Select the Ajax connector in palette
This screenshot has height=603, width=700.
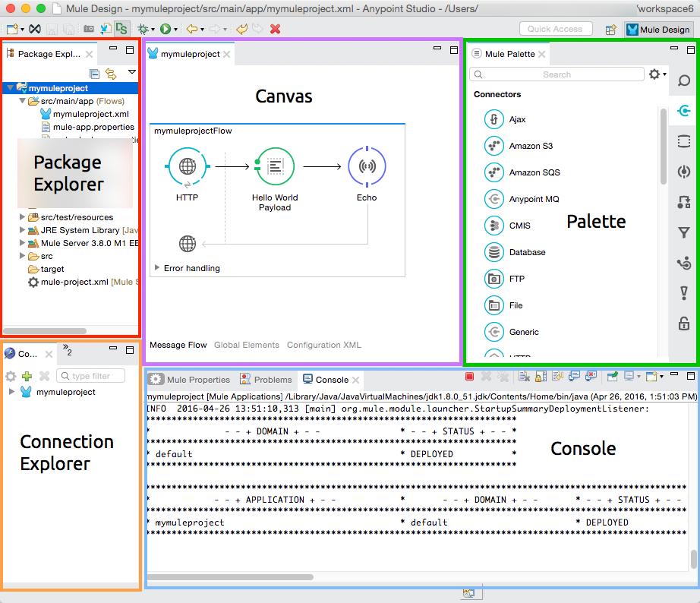click(x=506, y=119)
